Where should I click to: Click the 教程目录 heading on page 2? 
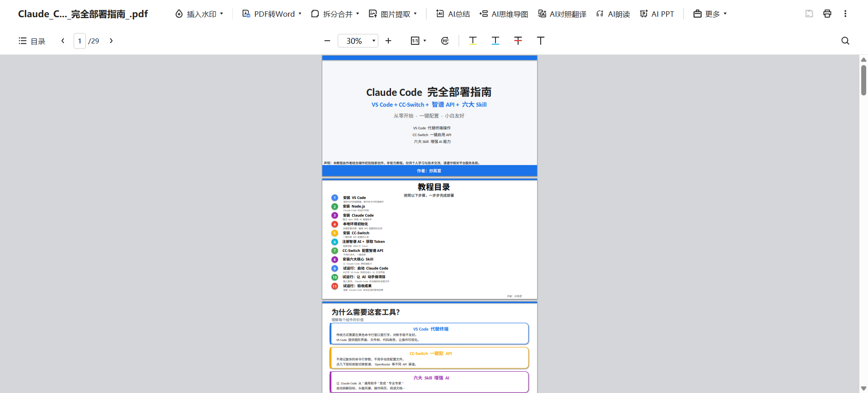434,187
